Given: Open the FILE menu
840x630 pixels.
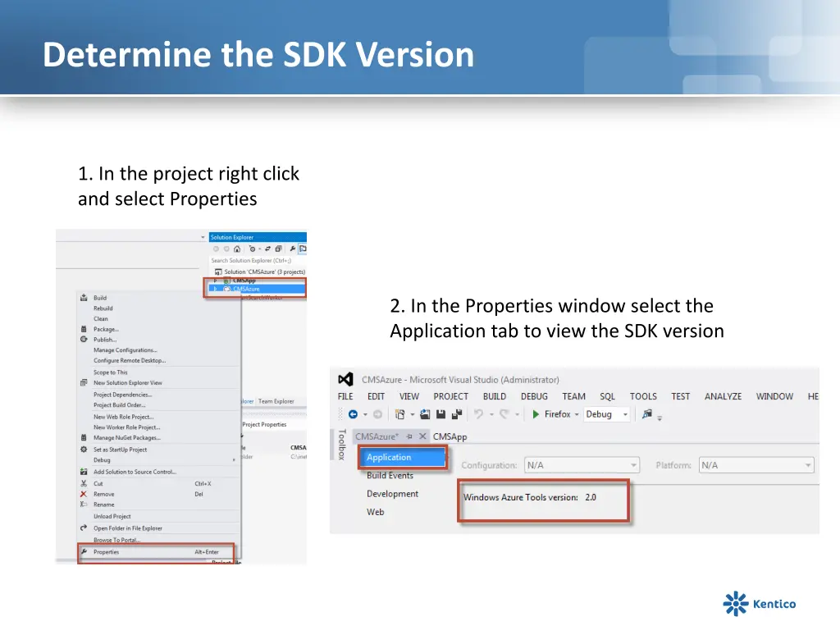Looking at the screenshot, I should [345, 396].
